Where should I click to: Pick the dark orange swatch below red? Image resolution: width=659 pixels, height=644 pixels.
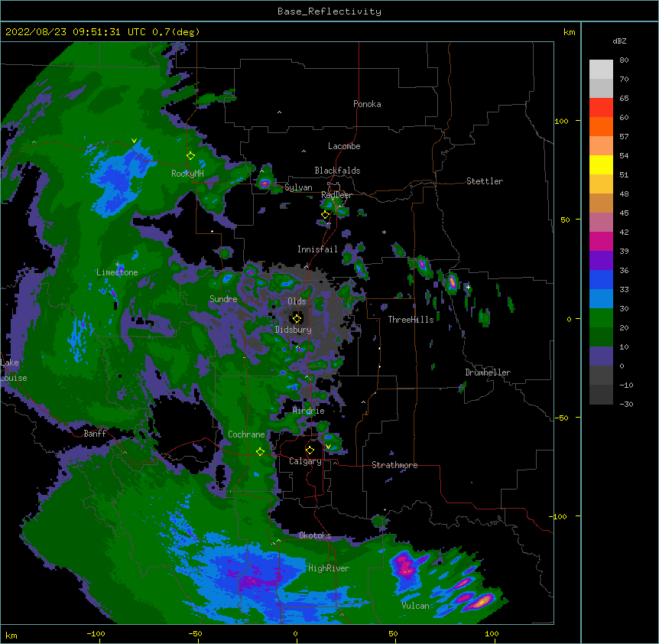601,126
